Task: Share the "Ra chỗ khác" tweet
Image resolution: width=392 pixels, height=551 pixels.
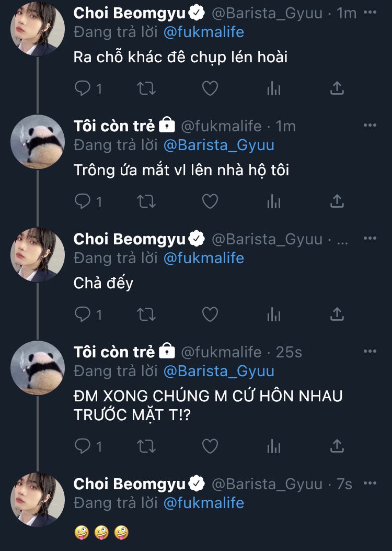Action: [x=337, y=88]
